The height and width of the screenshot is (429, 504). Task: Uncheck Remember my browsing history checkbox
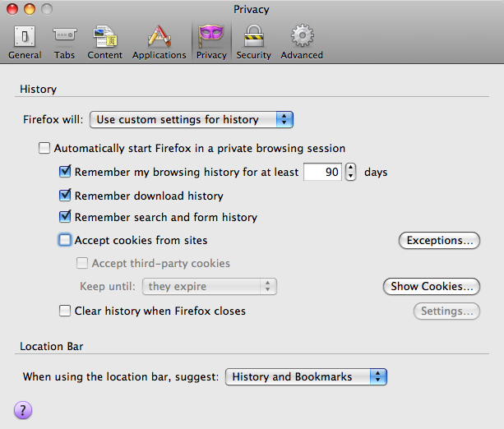(66, 173)
